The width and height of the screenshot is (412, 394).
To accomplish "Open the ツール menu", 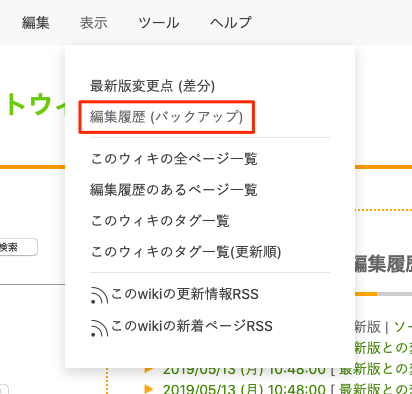I will click(159, 23).
